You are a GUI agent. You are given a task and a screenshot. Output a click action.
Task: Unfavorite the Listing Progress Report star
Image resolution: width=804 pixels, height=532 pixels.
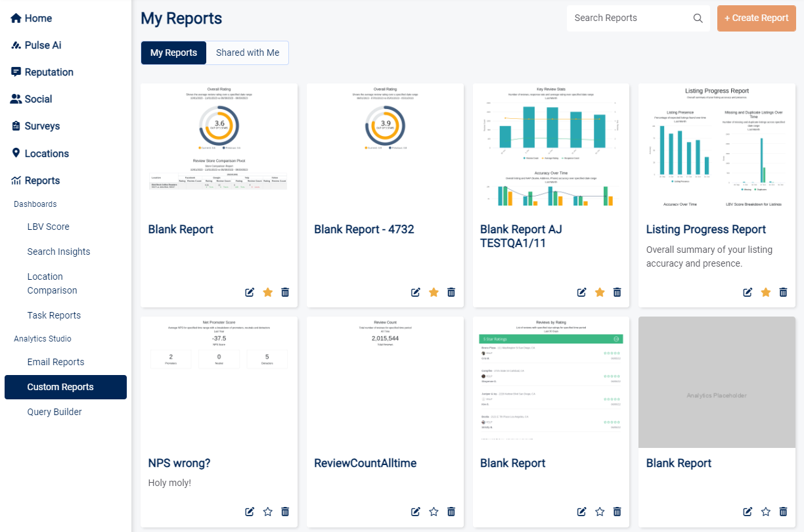765,292
